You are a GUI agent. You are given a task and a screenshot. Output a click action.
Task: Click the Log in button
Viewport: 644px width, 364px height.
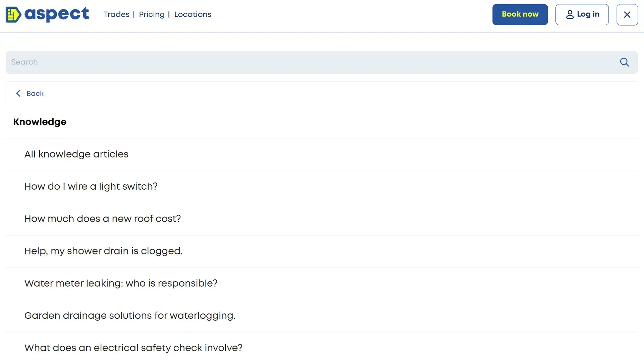(x=582, y=14)
